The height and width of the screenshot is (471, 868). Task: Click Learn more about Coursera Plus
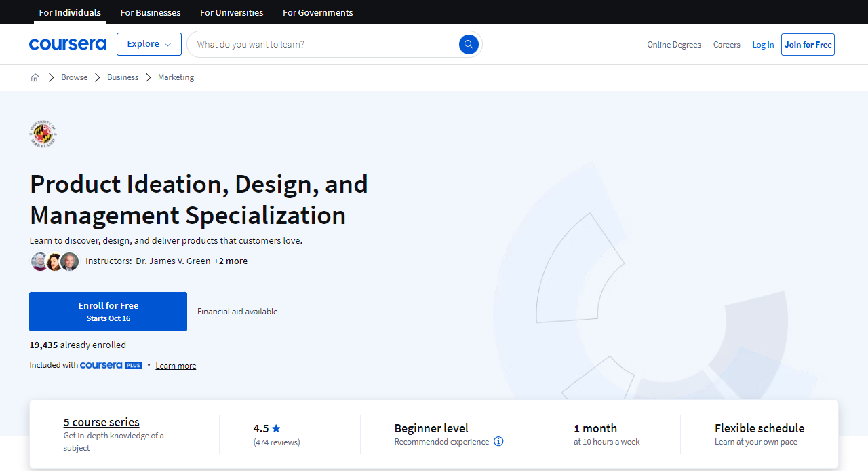click(x=176, y=366)
